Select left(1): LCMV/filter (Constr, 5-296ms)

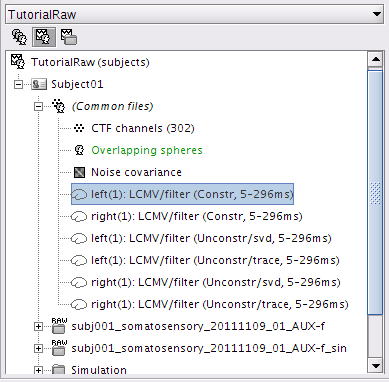pos(192,194)
